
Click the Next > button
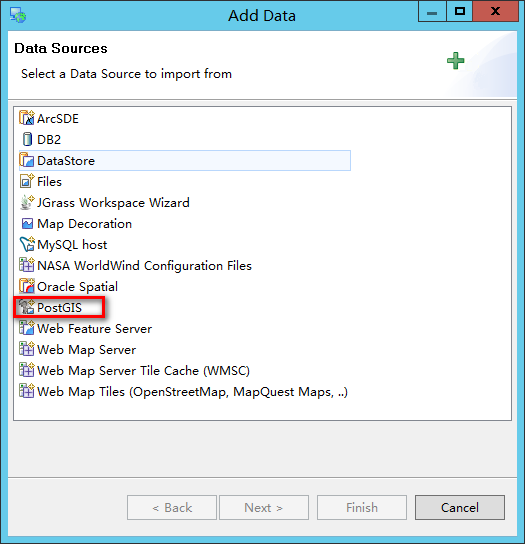pyautogui.click(x=264, y=508)
